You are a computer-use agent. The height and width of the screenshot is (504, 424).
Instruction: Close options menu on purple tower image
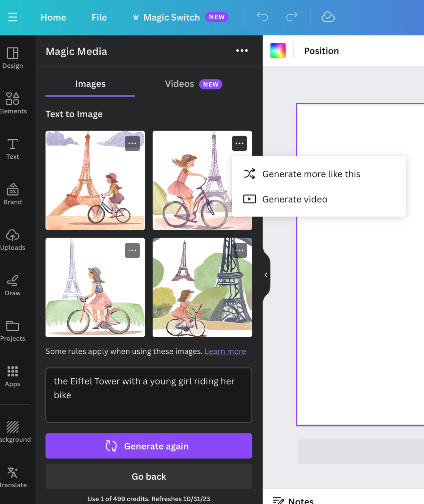click(240, 143)
